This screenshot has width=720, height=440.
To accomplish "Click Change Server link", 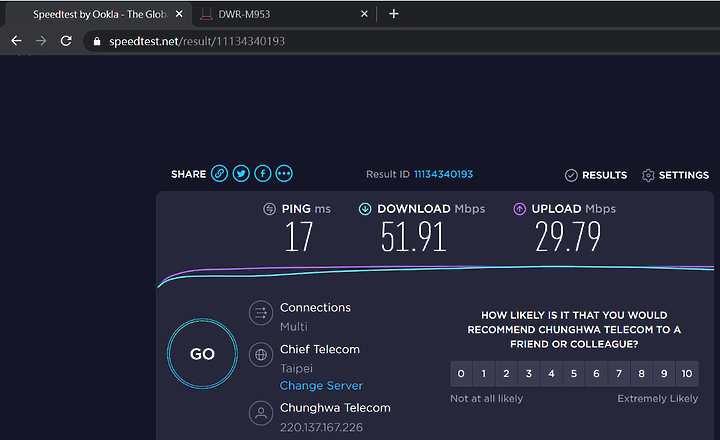I will (321, 385).
